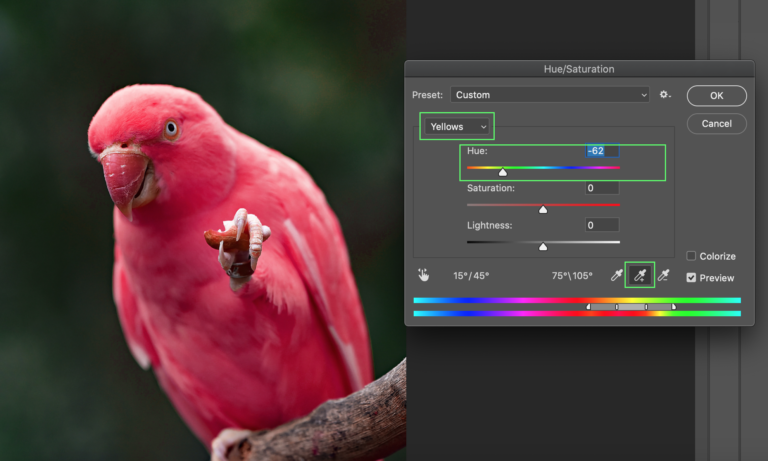Click the 75°\105° range readout
The width and height of the screenshot is (768, 461).
tap(572, 276)
